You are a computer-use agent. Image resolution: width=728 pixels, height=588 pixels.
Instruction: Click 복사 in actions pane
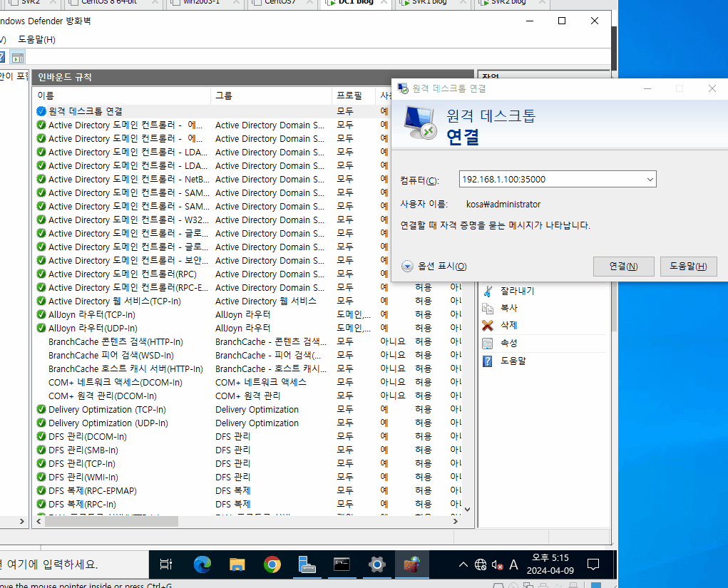[x=509, y=308]
